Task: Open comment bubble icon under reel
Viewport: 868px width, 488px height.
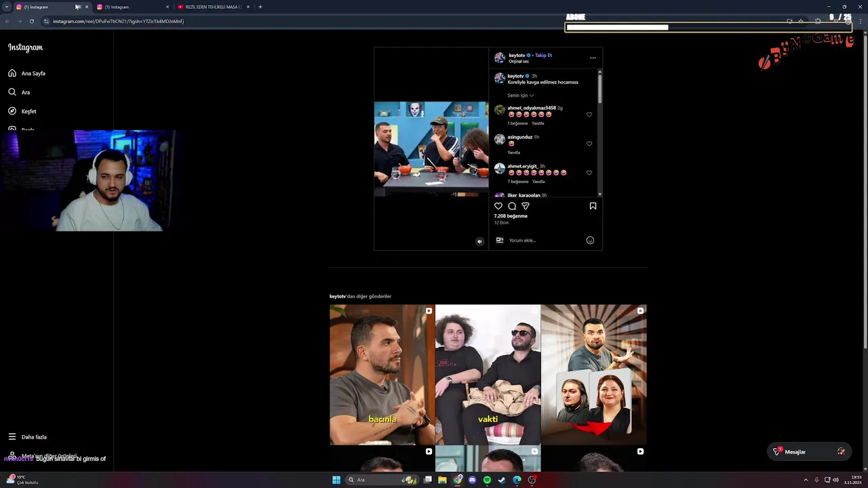Action: pos(512,206)
